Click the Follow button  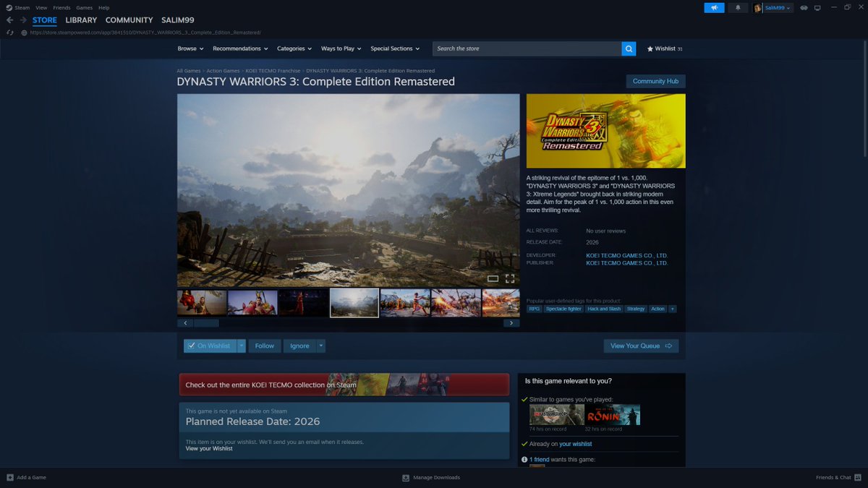pos(265,346)
